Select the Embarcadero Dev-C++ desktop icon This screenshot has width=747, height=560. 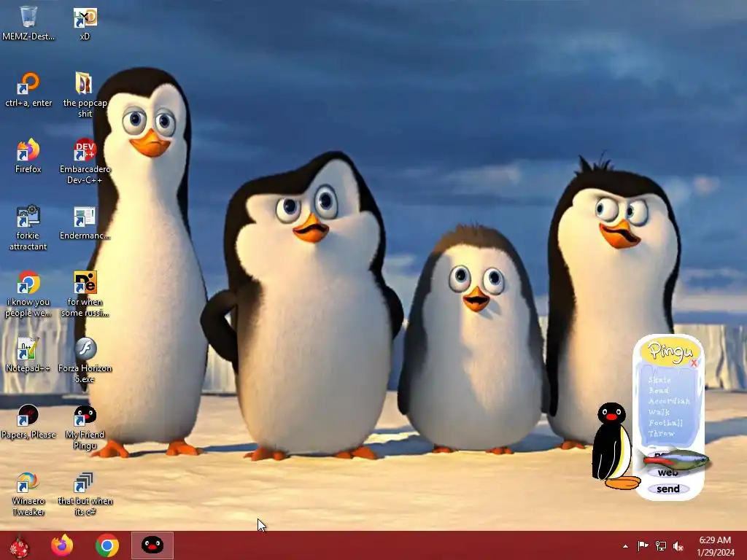85,161
